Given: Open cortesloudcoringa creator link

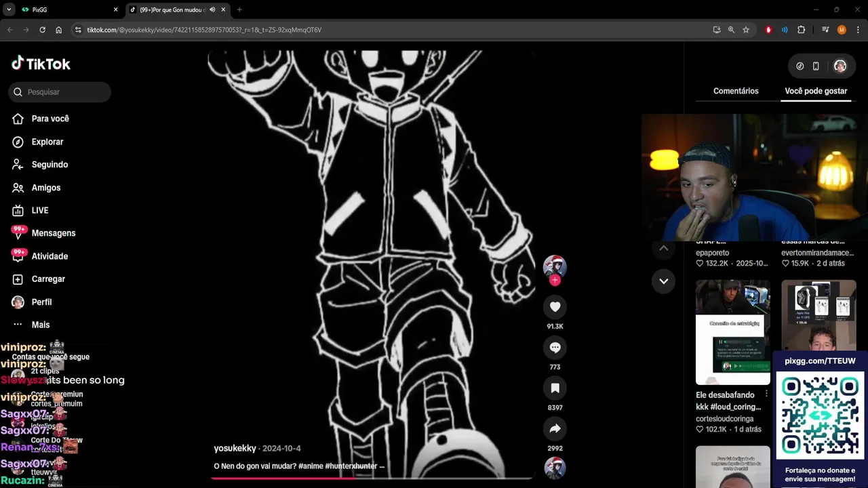Looking at the screenshot, I should 724,419.
